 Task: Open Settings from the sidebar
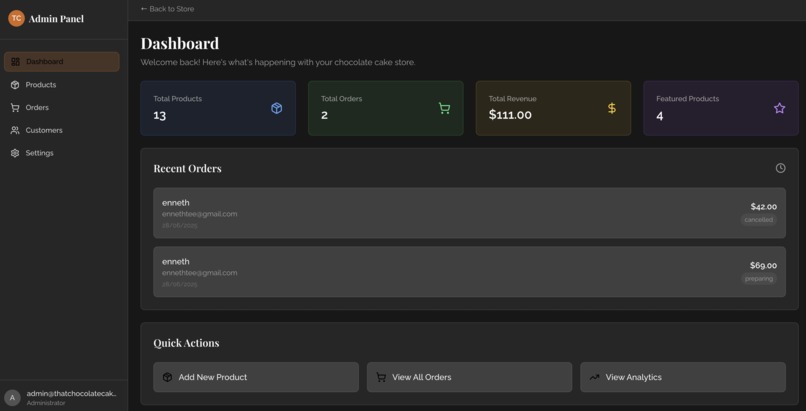(62, 153)
